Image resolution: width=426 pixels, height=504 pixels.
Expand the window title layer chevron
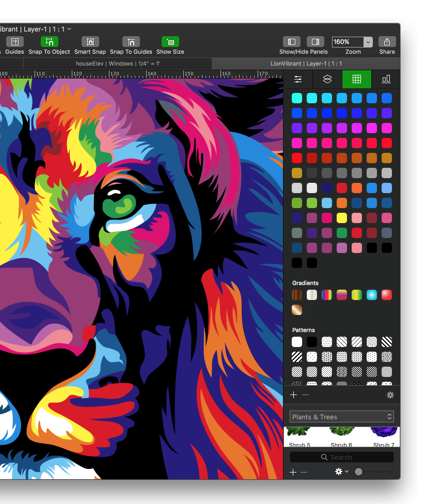tap(69, 29)
